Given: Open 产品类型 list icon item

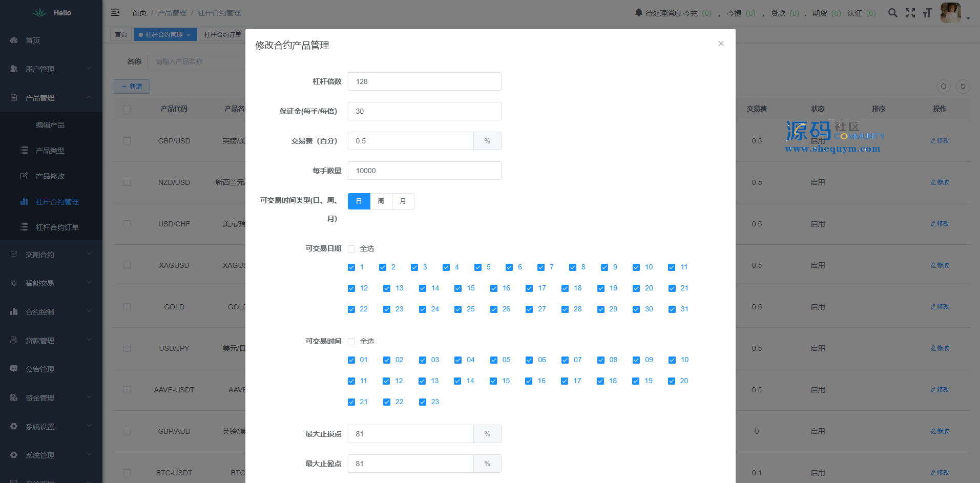Looking at the screenshot, I should 24,150.
